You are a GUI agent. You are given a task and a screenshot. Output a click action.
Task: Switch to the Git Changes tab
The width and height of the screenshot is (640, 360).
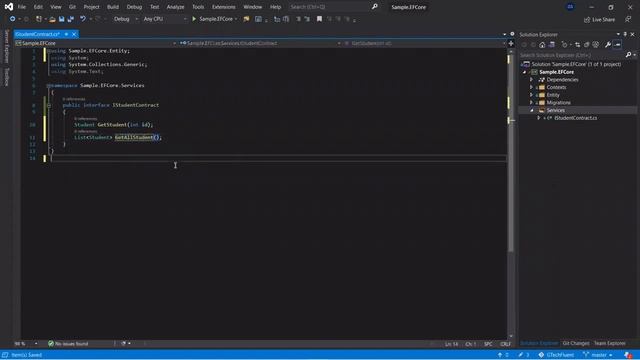tap(576, 343)
